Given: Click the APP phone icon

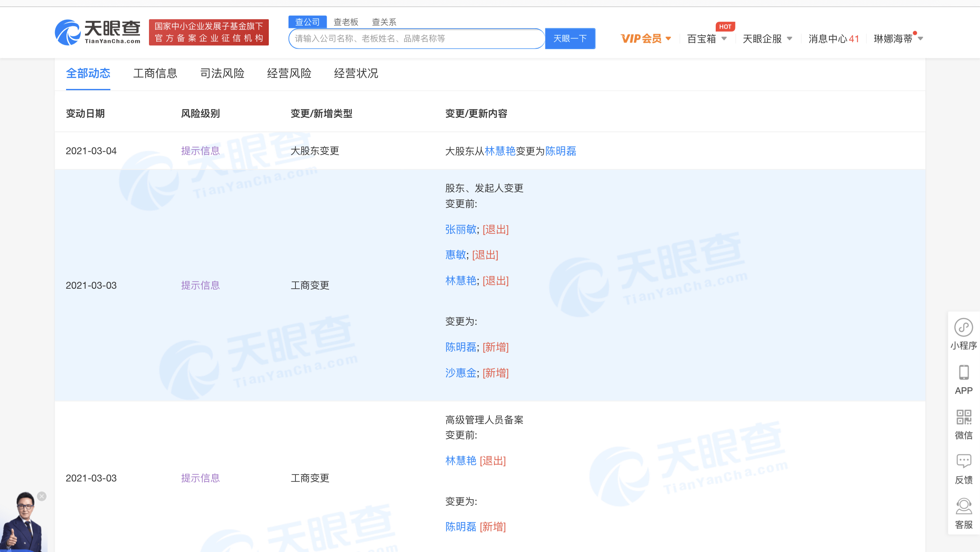Looking at the screenshot, I should point(964,373).
